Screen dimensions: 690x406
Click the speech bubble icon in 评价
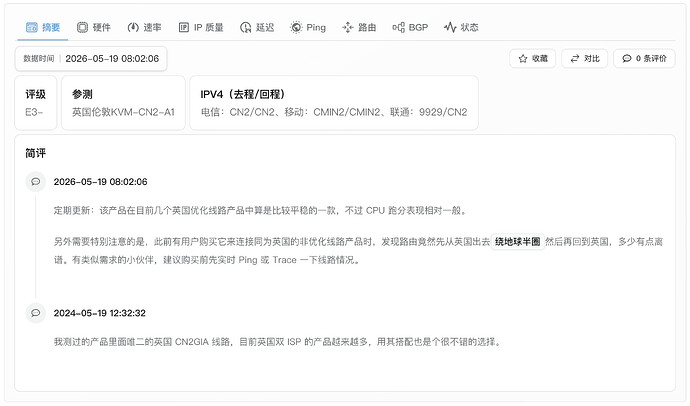coord(627,59)
